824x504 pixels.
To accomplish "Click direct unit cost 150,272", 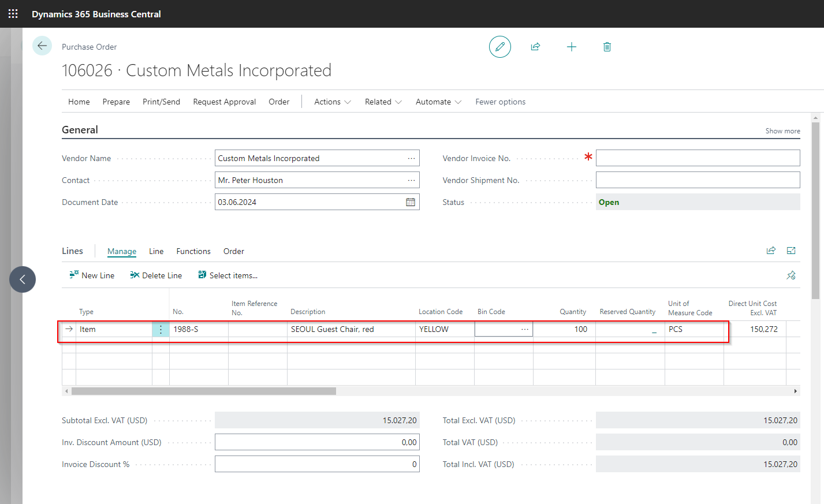I will click(755, 329).
